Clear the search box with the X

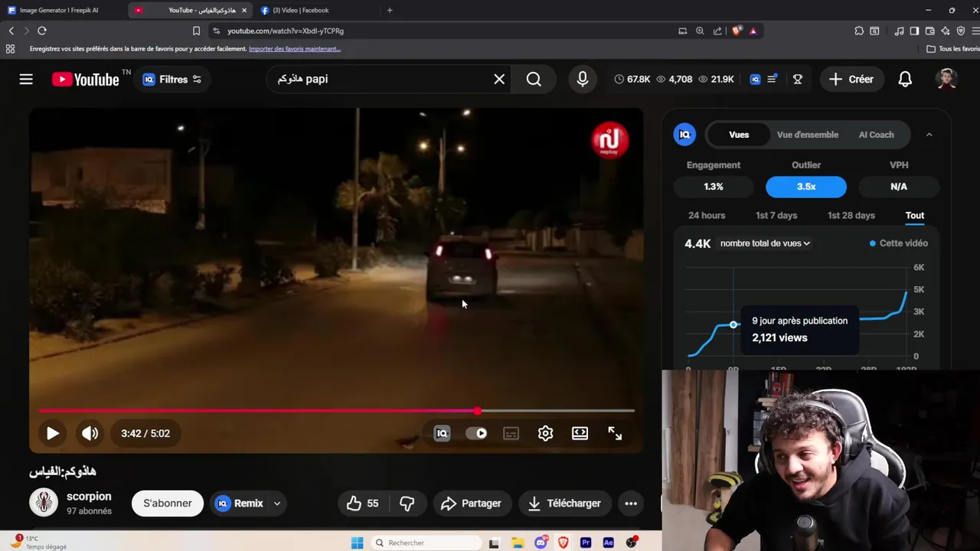point(499,79)
